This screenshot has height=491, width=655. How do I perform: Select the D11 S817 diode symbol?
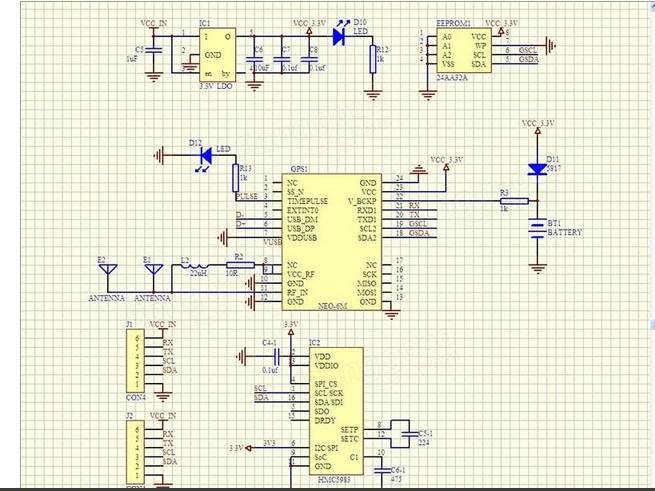click(x=540, y=169)
